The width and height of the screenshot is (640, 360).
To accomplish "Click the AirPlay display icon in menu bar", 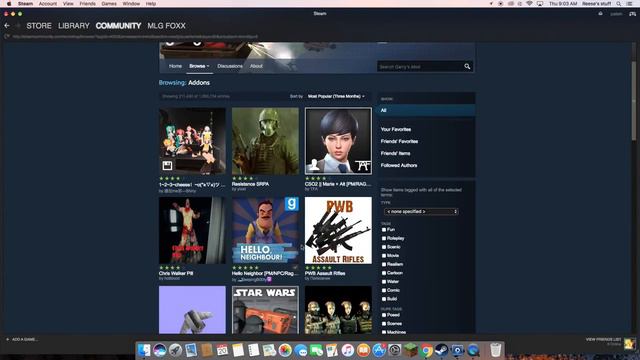I will pos(540,4).
